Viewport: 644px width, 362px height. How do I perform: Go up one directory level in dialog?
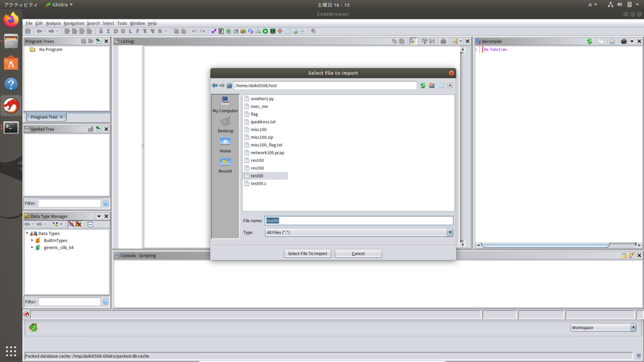229,85
